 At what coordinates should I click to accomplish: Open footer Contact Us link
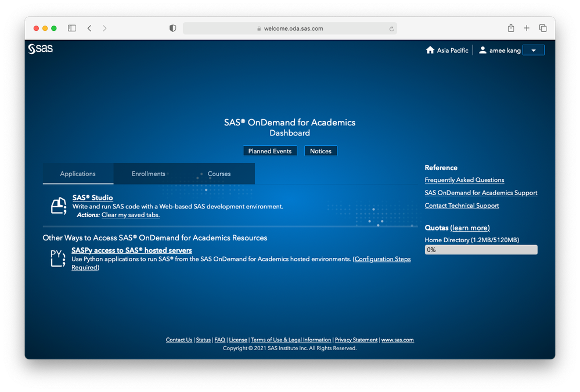click(179, 340)
